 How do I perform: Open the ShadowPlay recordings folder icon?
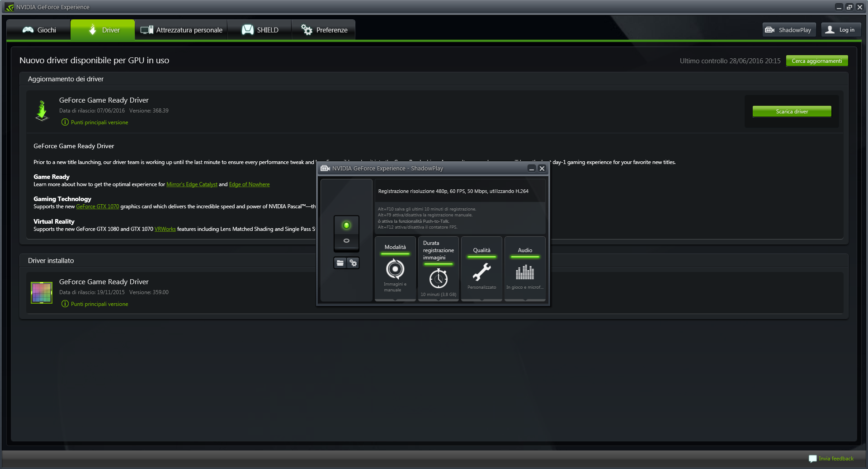(x=340, y=263)
